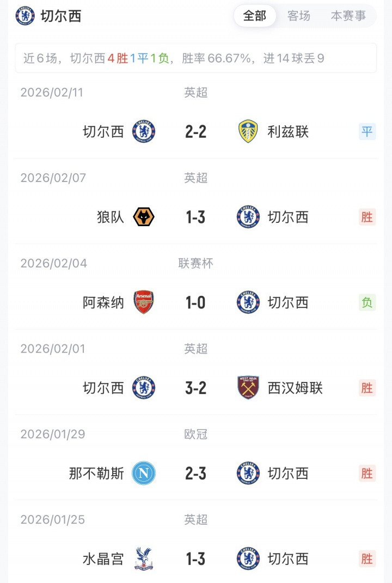Switch to the 客场 (Away) tab
This screenshot has height=583, width=392.
pos(299,16)
